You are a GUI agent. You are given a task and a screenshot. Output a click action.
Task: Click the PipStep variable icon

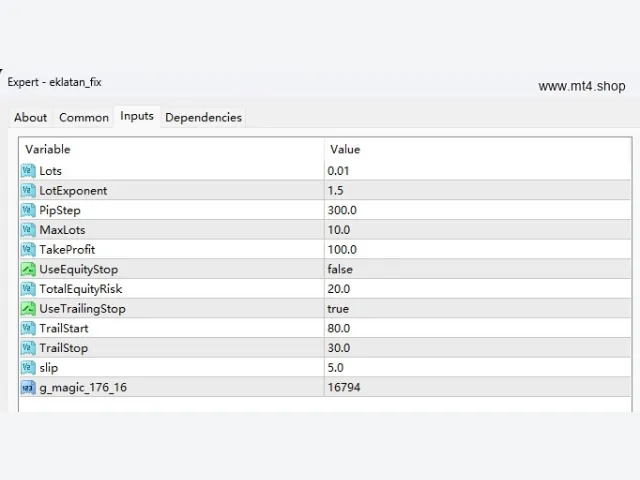[28, 210]
